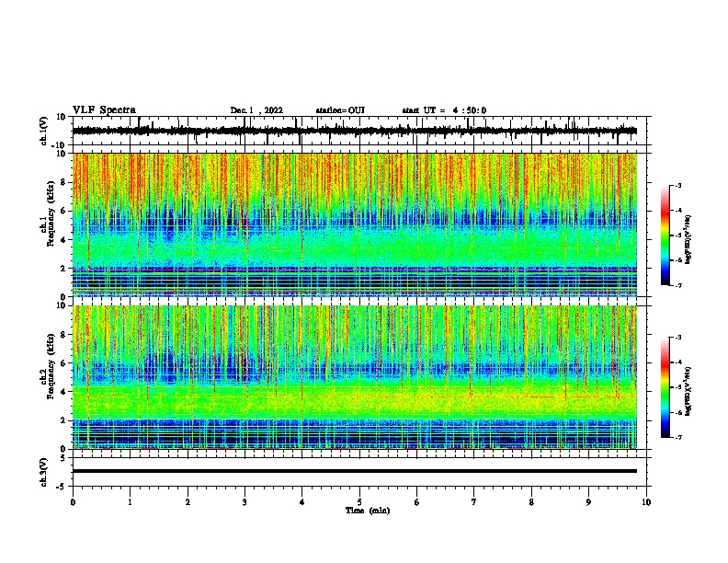Viewport: 728px width, 563px height.
Task: Click the log(PSD) label beside ch.1 colorbar
Action: [688, 240]
